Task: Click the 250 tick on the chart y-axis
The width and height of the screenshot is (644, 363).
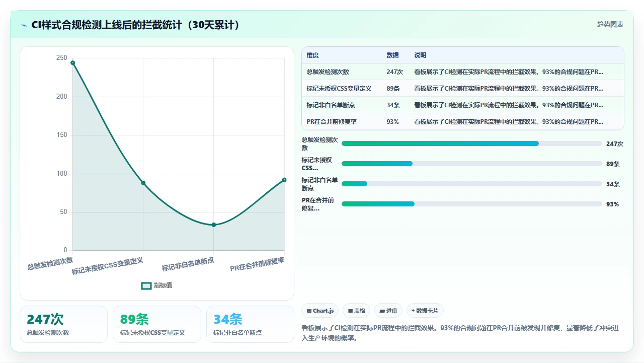Action: pyautogui.click(x=61, y=58)
